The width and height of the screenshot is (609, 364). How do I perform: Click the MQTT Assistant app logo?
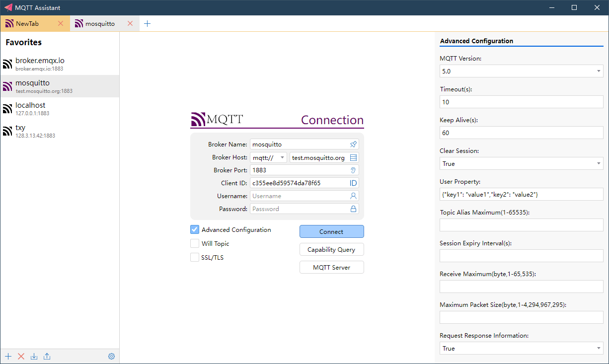tap(8, 7)
